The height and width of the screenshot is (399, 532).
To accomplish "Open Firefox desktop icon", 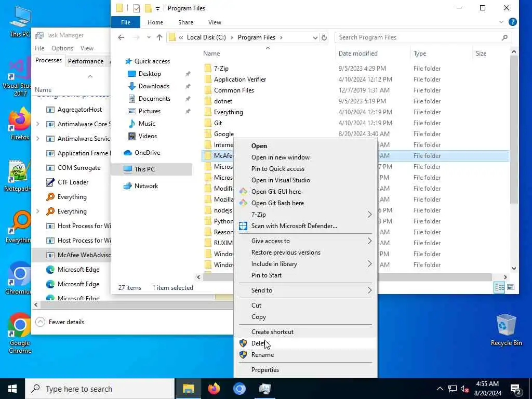I will (x=20, y=124).
